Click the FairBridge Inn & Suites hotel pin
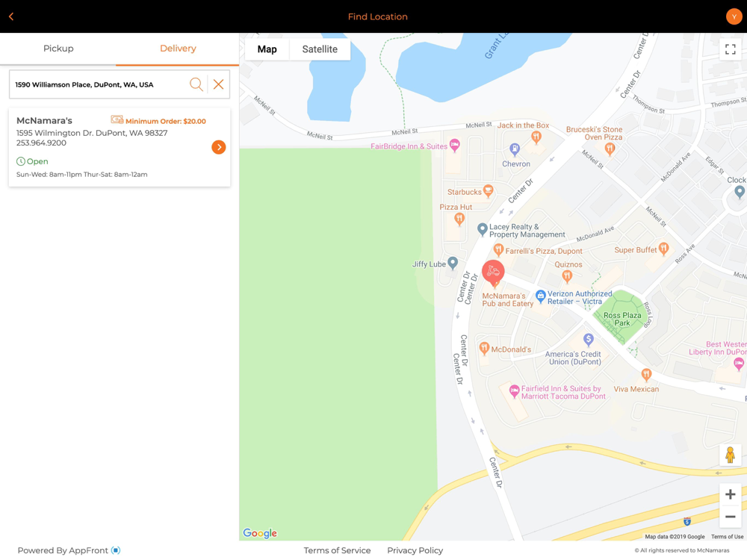This screenshot has width=747, height=560. [455, 146]
